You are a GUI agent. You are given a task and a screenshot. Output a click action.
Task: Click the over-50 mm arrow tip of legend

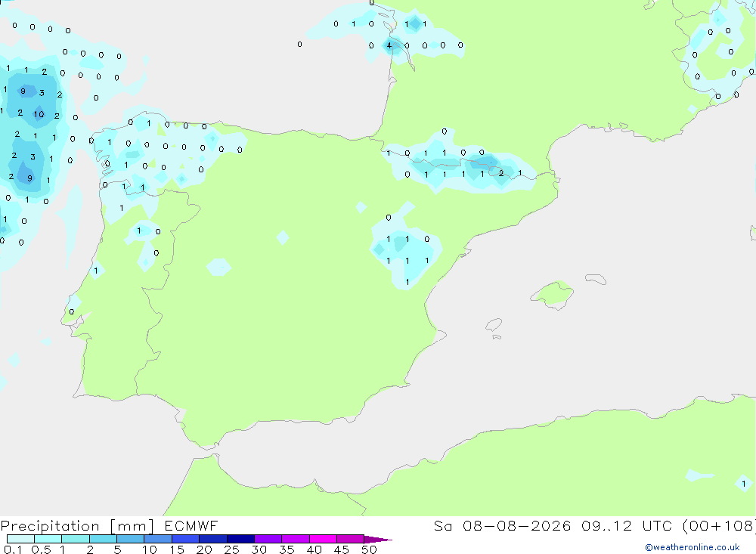click(x=378, y=539)
